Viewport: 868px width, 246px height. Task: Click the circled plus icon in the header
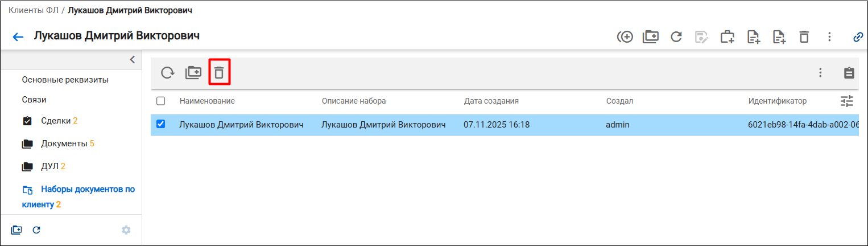click(x=625, y=37)
